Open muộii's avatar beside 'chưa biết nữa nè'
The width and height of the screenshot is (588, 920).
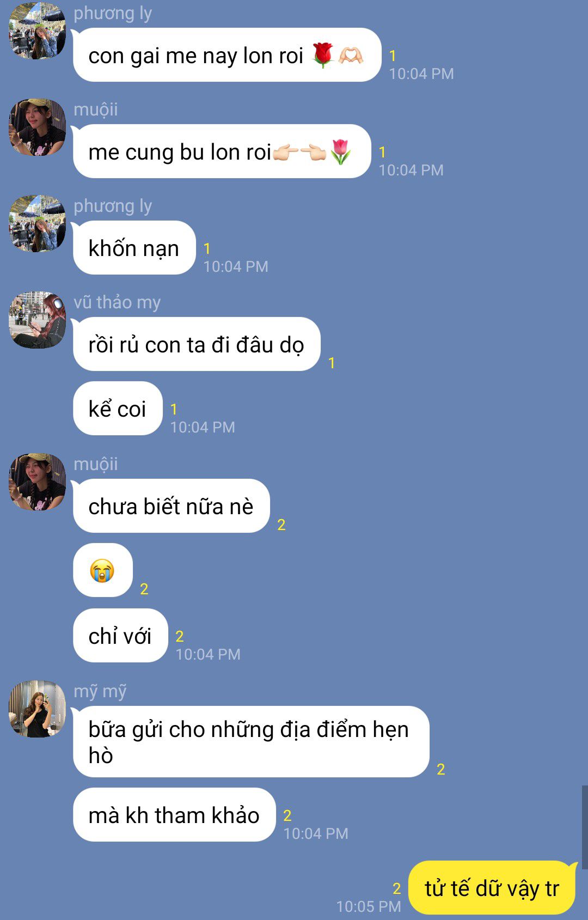pos(37,482)
